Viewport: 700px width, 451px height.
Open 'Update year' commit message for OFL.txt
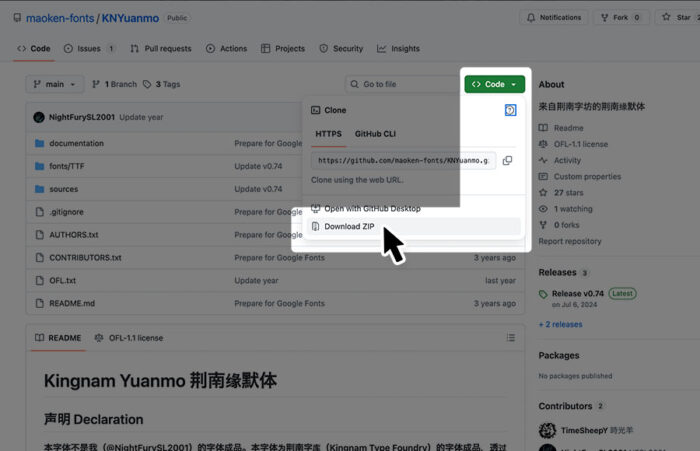tap(256, 280)
